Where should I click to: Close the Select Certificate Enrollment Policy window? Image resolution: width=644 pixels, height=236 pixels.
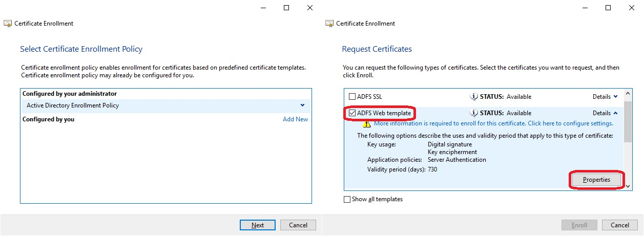(310, 8)
